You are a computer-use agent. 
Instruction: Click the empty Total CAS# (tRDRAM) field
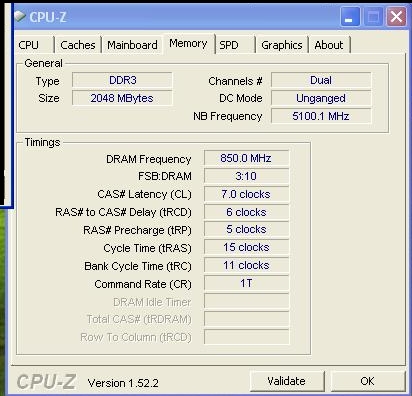(x=246, y=319)
